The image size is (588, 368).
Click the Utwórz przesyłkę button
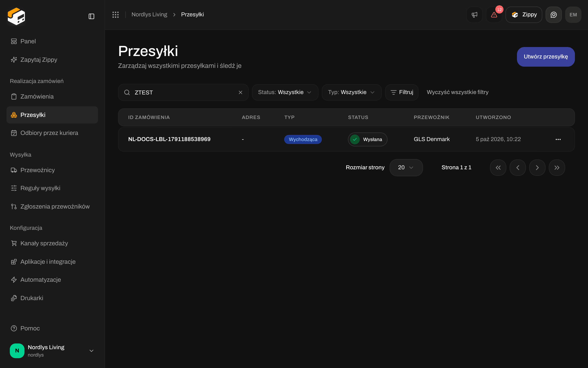[x=546, y=57]
